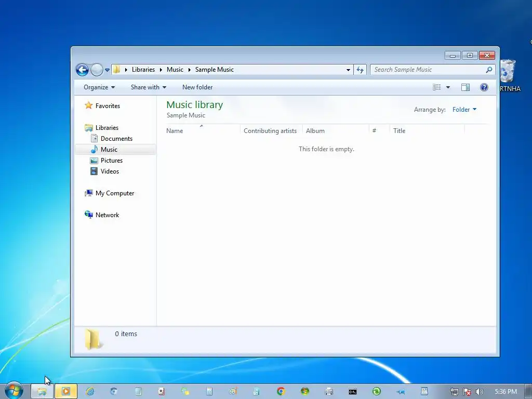Viewport: 532px width, 399px height.
Task: Open Windows Media Player from taskbar
Action: coord(66,392)
